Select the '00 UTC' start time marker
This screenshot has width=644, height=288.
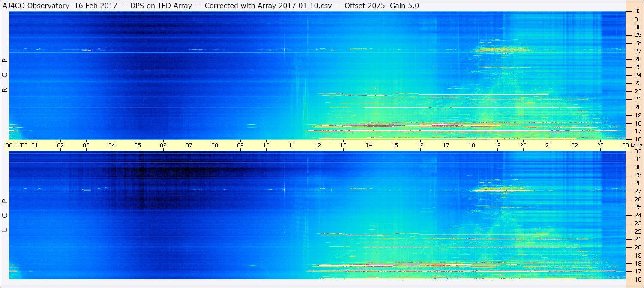[x=17, y=145]
